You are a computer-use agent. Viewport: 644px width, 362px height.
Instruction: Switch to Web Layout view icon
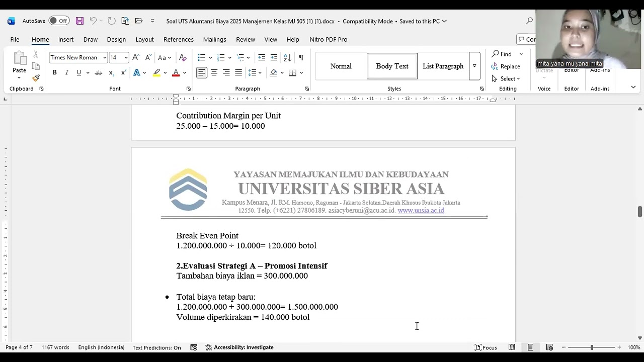click(549, 347)
